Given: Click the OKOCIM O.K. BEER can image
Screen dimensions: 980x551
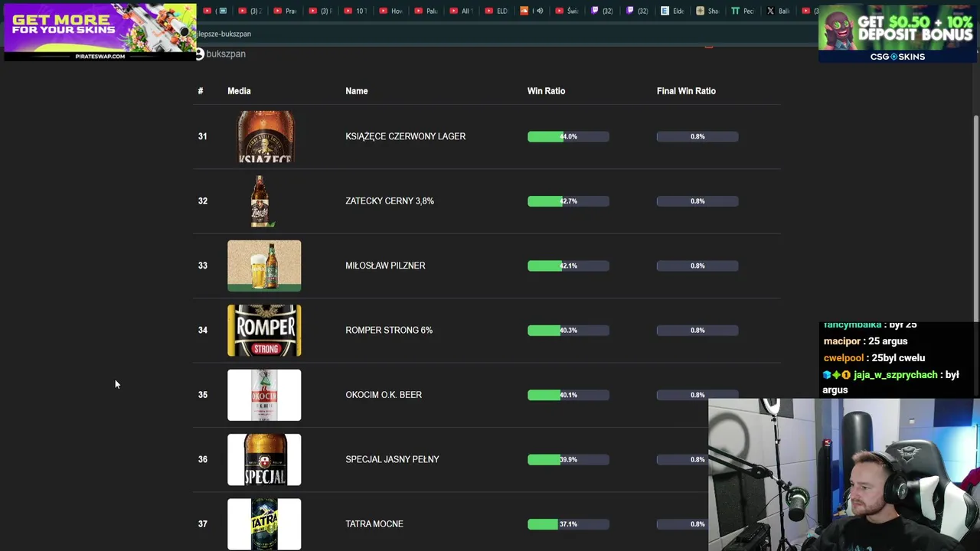Looking at the screenshot, I should point(264,395).
